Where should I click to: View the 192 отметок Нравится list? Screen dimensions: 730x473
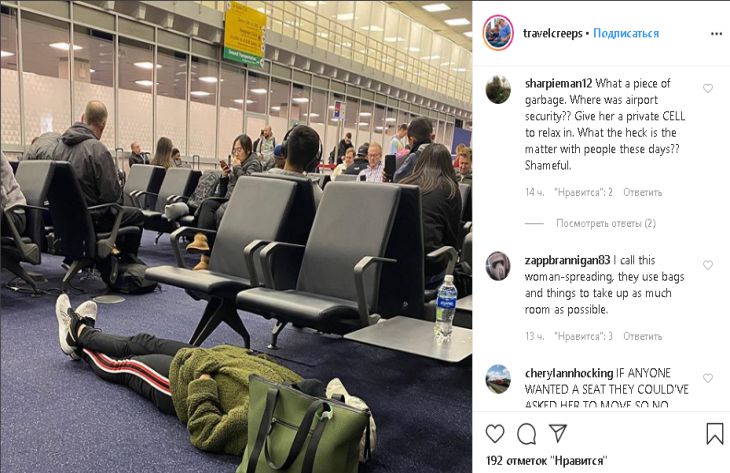[547, 461]
